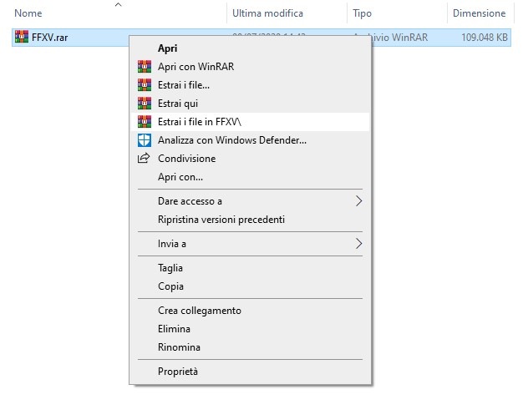This screenshot has width=523, height=420.
Task: Select Taglia from the menu
Action: pyautogui.click(x=250, y=268)
